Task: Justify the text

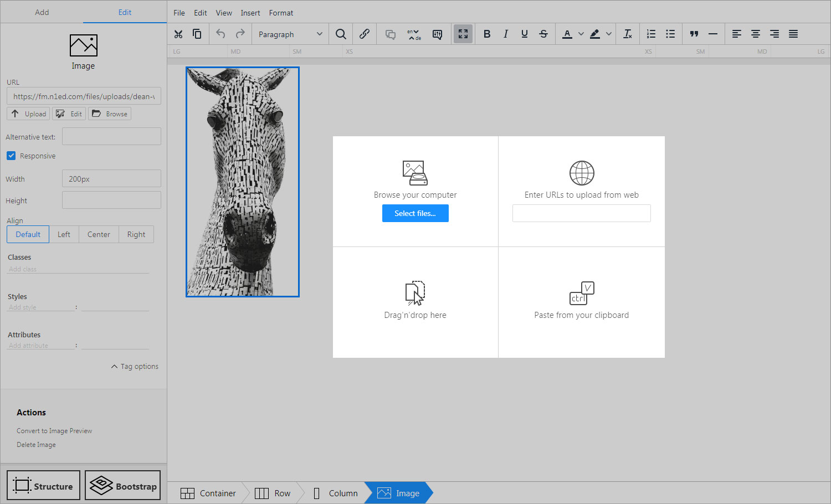Action: click(793, 34)
